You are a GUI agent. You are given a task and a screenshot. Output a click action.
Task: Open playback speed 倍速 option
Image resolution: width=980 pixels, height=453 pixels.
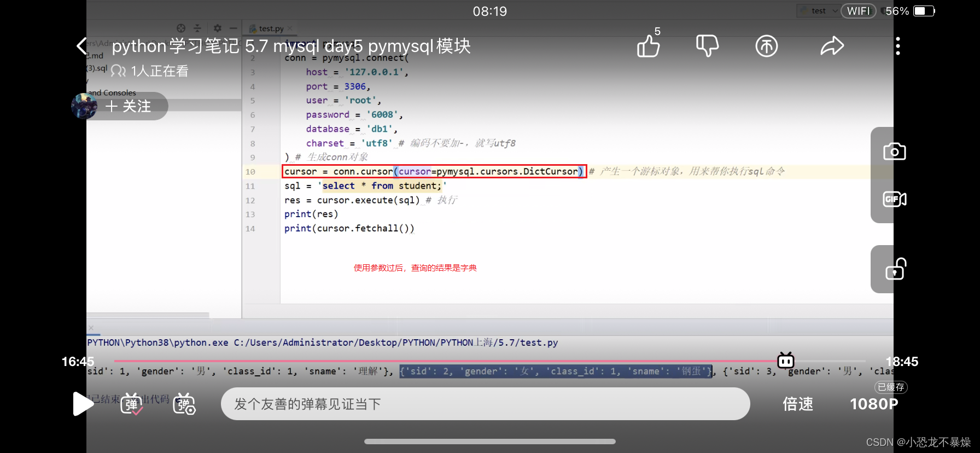pyautogui.click(x=798, y=404)
